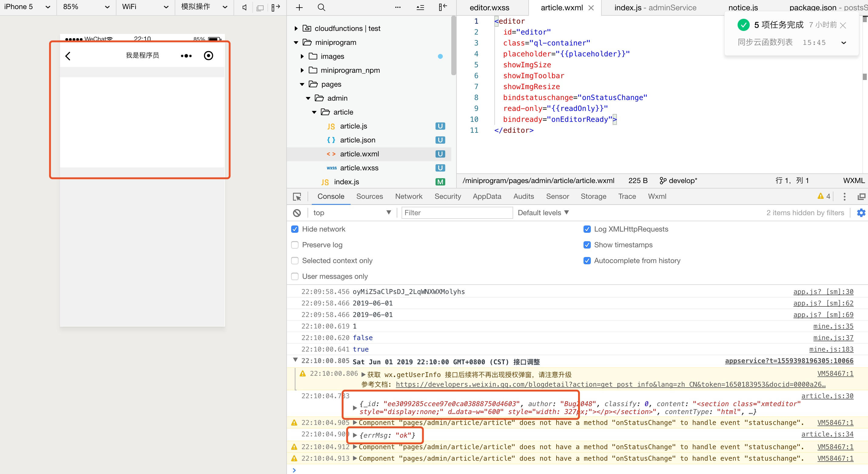Collapse the pages folder
This screenshot has height=474, width=868.
(x=302, y=84)
